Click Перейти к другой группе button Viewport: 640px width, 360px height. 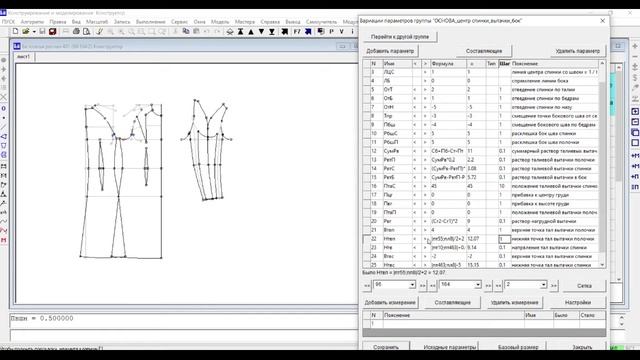400,37
